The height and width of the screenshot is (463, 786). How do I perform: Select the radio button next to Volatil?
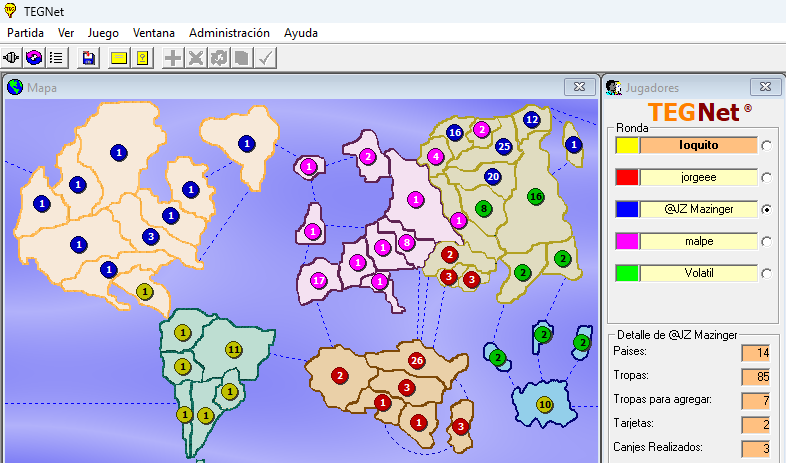(766, 274)
